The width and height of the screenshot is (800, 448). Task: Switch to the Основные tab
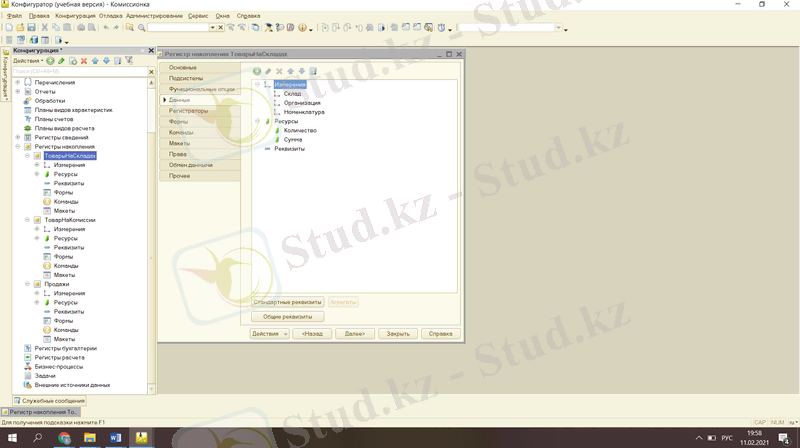[x=199, y=67]
